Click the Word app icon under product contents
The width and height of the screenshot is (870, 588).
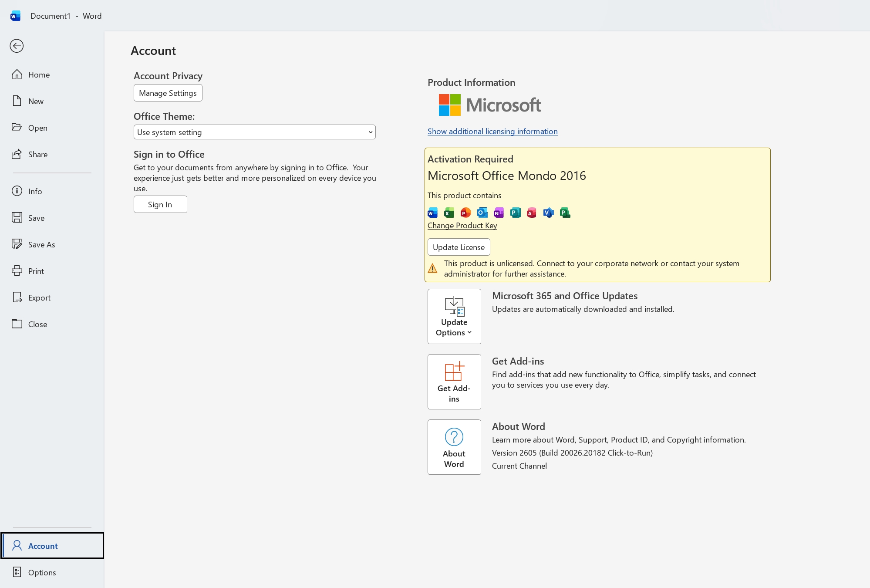pyautogui.click(x=432, y=213)
